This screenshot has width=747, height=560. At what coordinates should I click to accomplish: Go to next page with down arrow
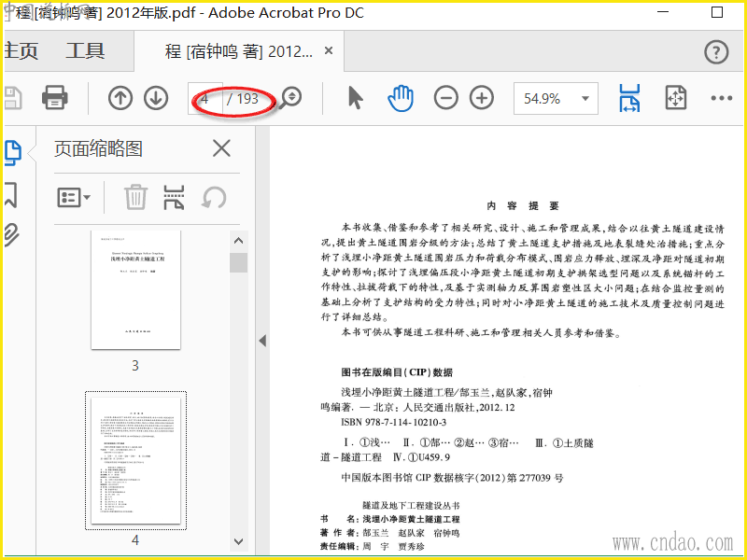[x=156, y=98]
